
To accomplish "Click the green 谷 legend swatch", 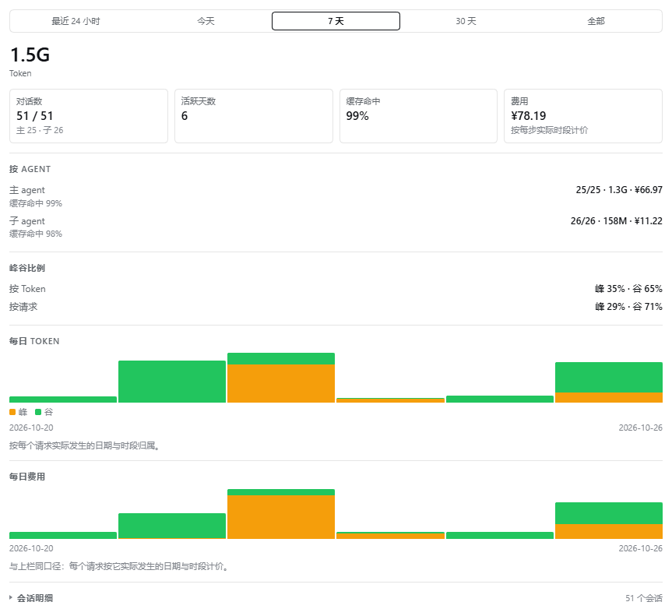I will (38, 412).
